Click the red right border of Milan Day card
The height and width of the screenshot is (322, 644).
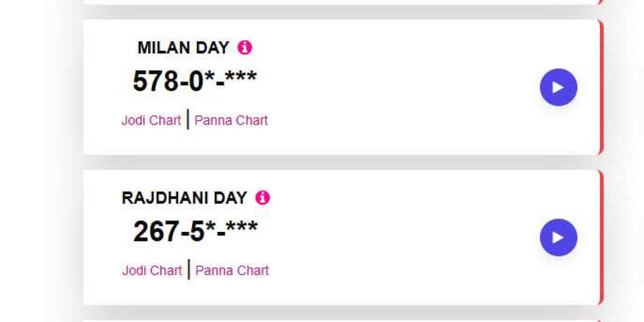(x=601, y=87)
